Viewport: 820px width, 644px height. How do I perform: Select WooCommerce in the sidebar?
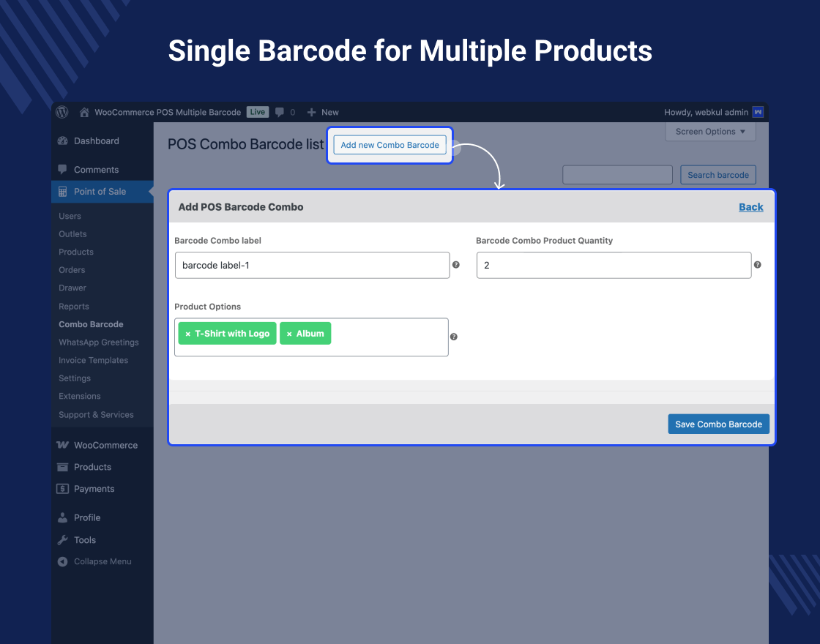pyautogui.click(x=105, y=445)
